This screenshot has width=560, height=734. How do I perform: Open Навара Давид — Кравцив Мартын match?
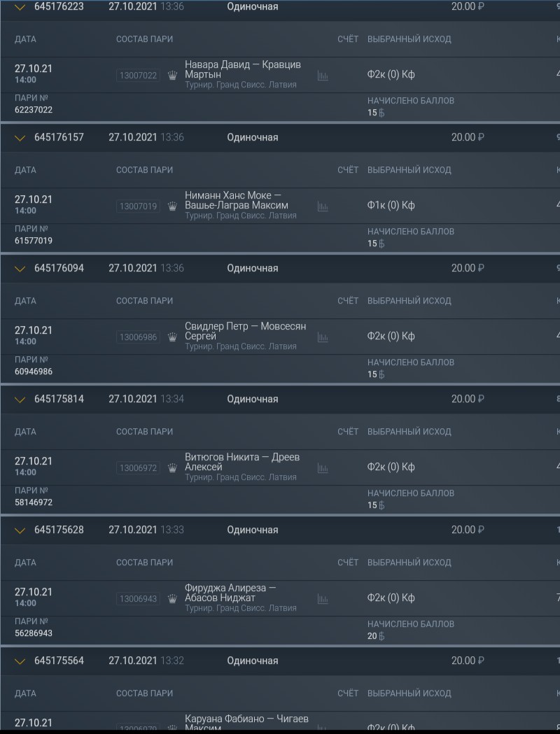[x=243, y=69]
